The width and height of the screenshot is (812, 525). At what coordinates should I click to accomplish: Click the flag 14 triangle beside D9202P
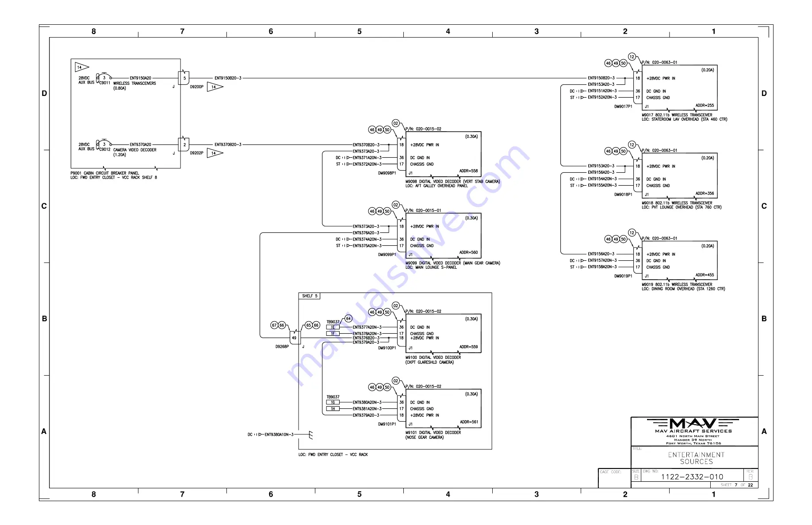click(214, 153)
